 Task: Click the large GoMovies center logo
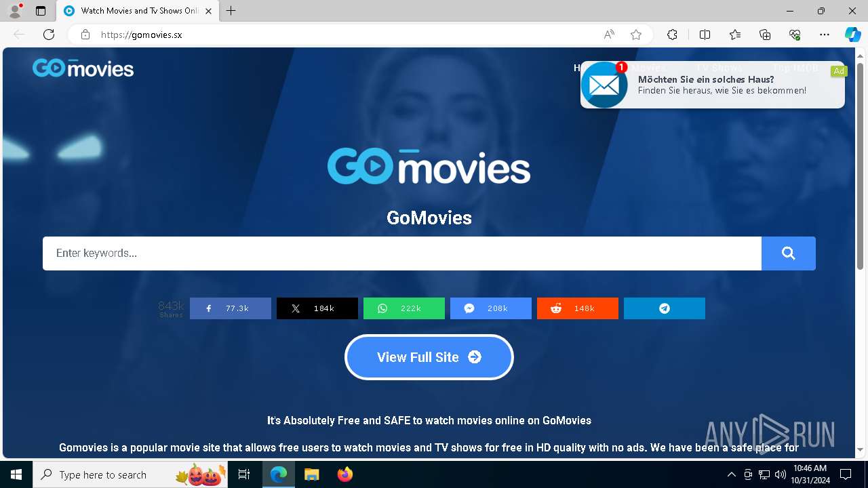coord(429,166)
